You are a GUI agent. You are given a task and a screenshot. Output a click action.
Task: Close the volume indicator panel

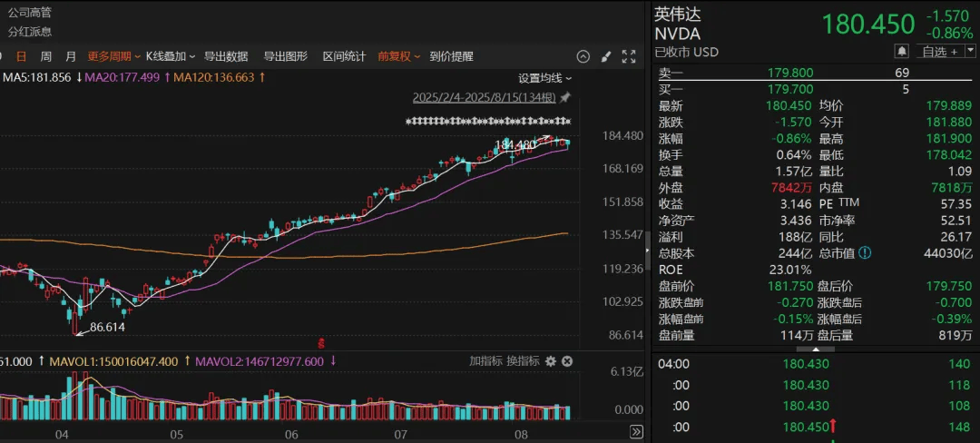[x=567, y=361]
